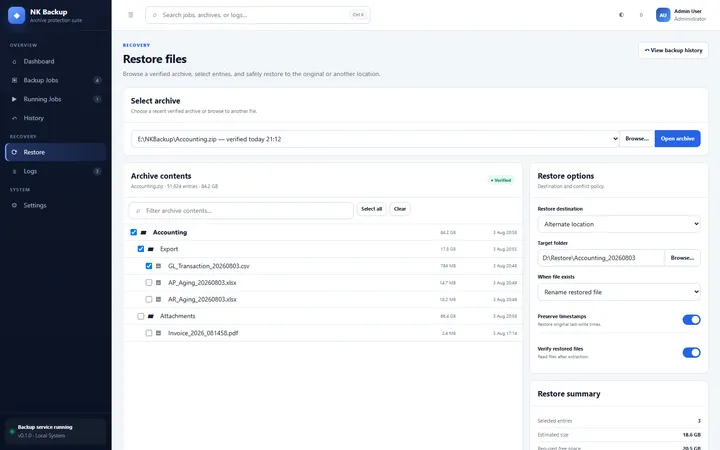The image size is (720, 450).
Task: Check the AP_Aging_20260803.xlsx checkbox
Action: 149,282
